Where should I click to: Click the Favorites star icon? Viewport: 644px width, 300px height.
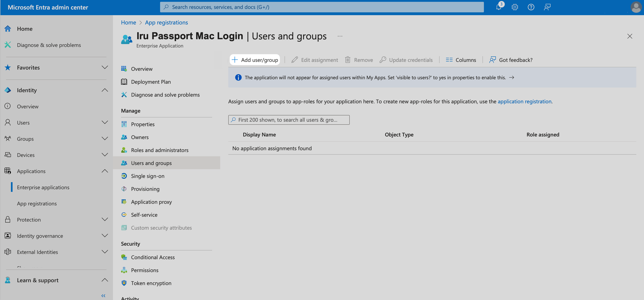(x=8, y=68)
